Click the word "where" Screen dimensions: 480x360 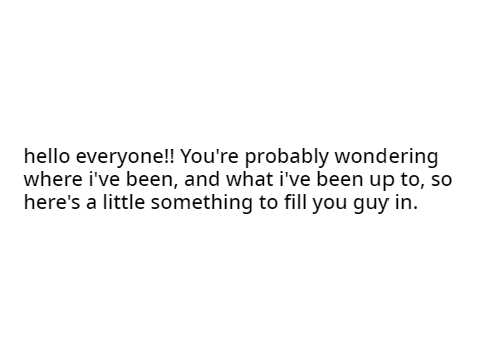click(x=53, y=179)
